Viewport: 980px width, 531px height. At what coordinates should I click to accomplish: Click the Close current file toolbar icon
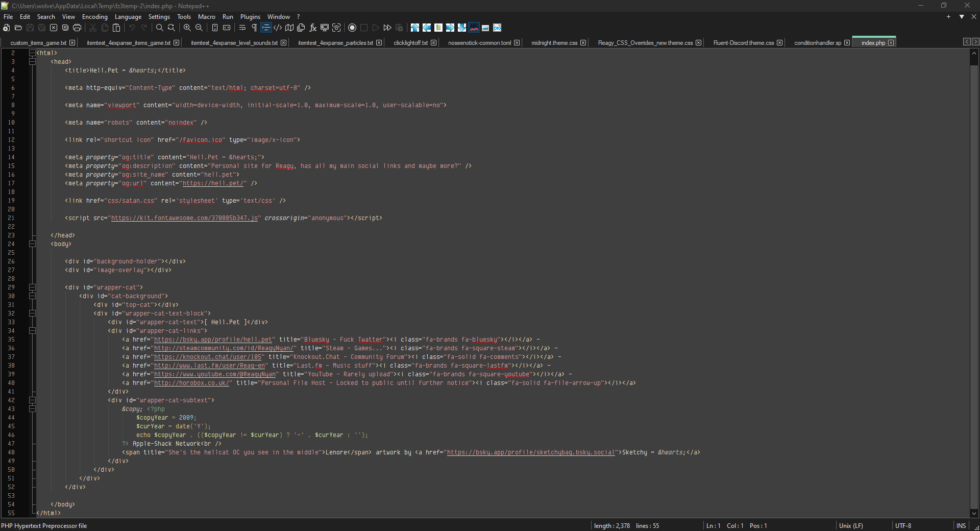(54, 28)
